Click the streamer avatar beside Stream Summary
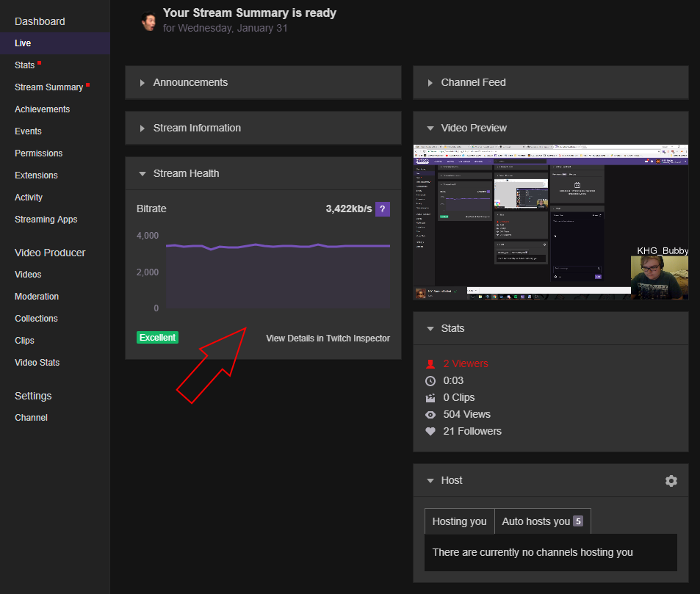The height and width of the screenshot is (594, 700). pyautogui.click(x=148, y=21)
